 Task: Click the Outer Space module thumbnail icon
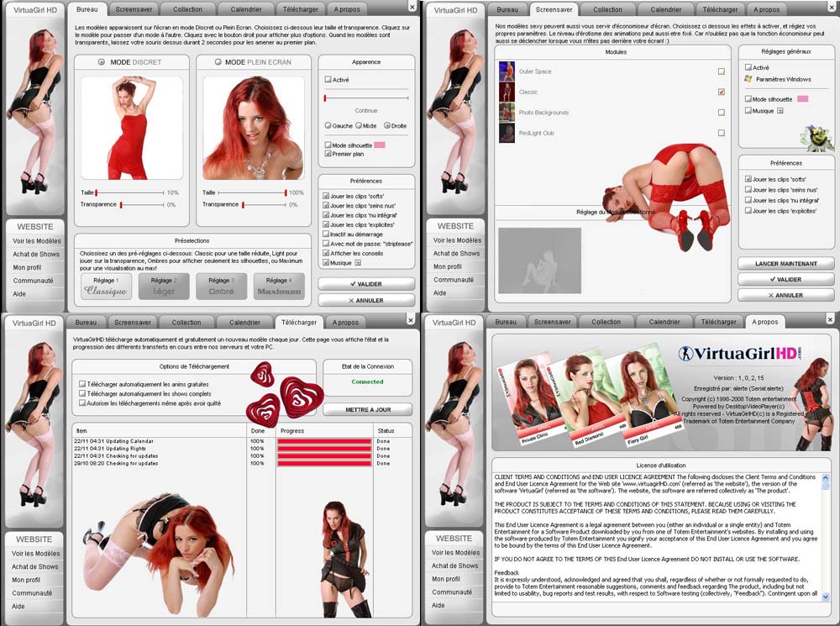[507, 71]
